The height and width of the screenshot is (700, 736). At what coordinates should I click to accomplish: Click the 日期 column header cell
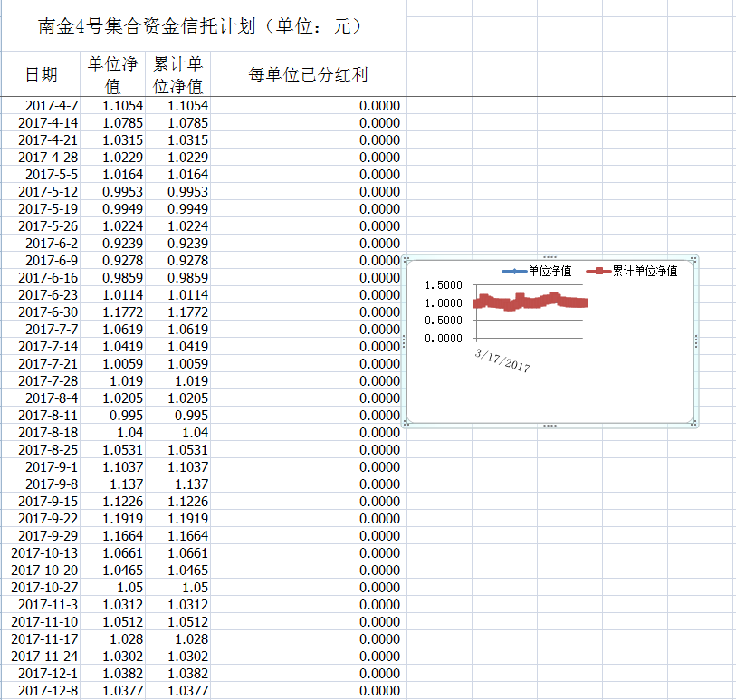[41, 74]
